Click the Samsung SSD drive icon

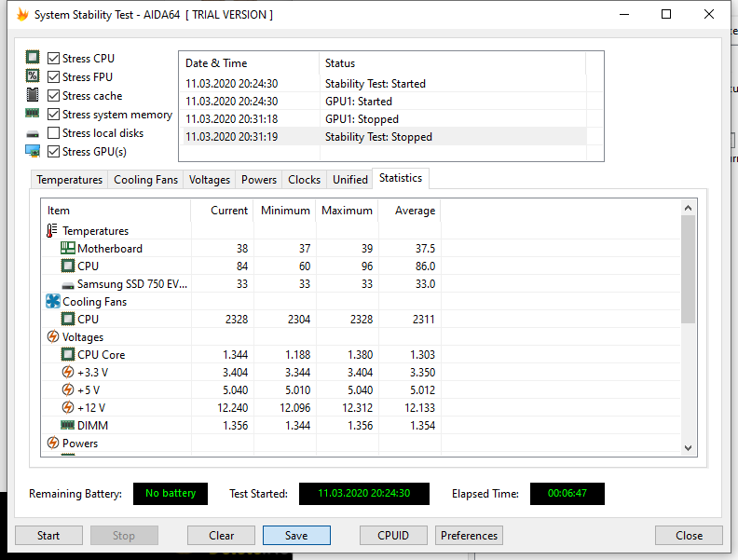click(x=68, y=285)
